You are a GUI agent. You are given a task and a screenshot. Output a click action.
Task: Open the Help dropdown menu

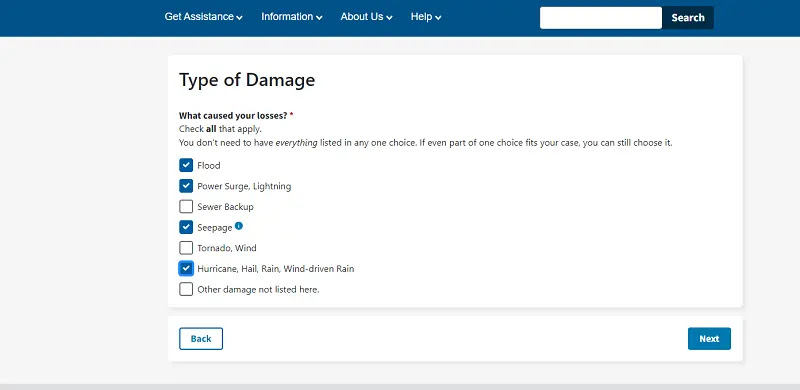coord(426,17)
